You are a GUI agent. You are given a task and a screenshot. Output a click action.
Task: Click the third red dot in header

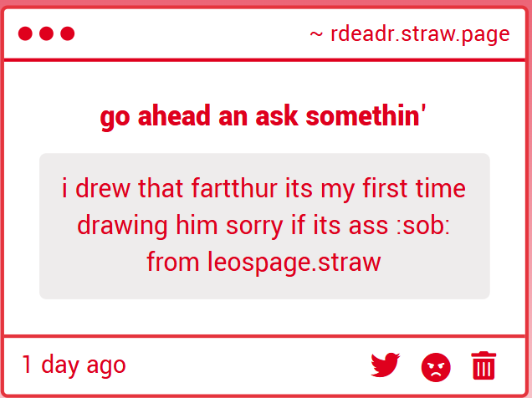tap(68, 33)
